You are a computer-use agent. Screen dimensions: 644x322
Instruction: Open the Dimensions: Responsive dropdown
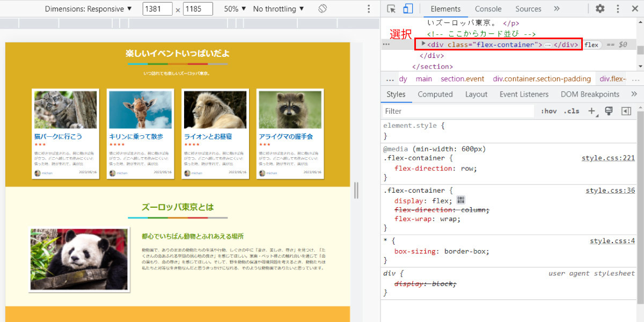(x=89, y=9)
